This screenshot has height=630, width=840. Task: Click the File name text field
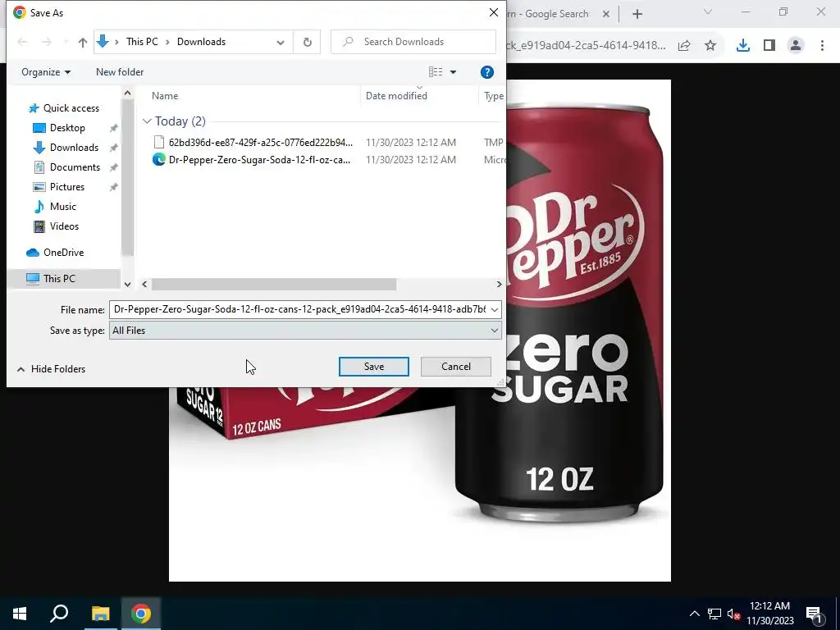coord(299,309)
